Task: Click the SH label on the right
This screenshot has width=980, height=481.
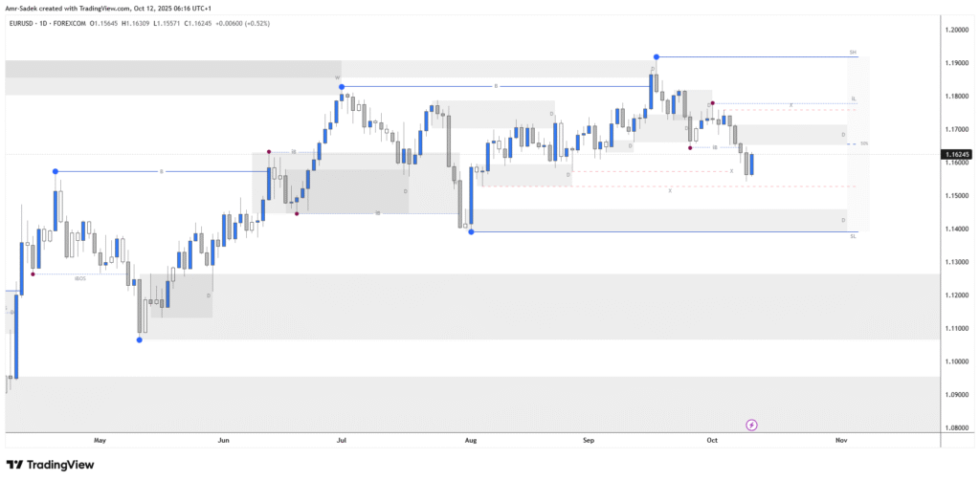Action: coord(852,51)
